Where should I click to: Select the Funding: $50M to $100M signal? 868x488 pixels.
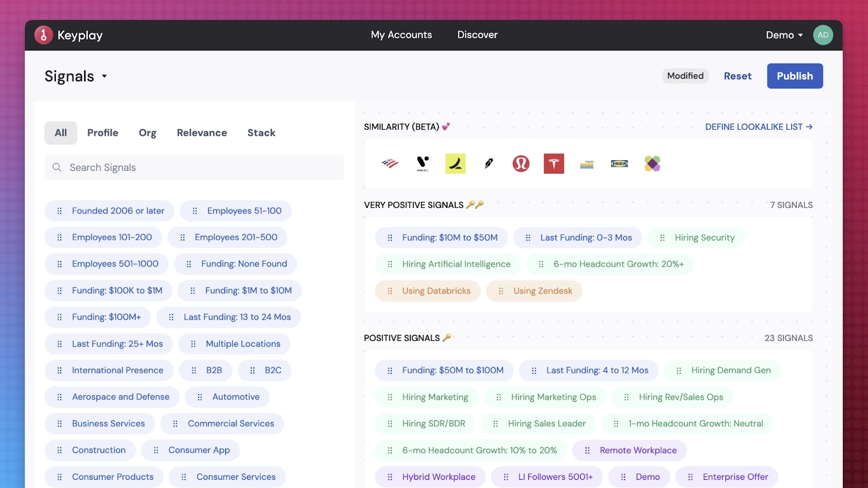tap(444, 371)
